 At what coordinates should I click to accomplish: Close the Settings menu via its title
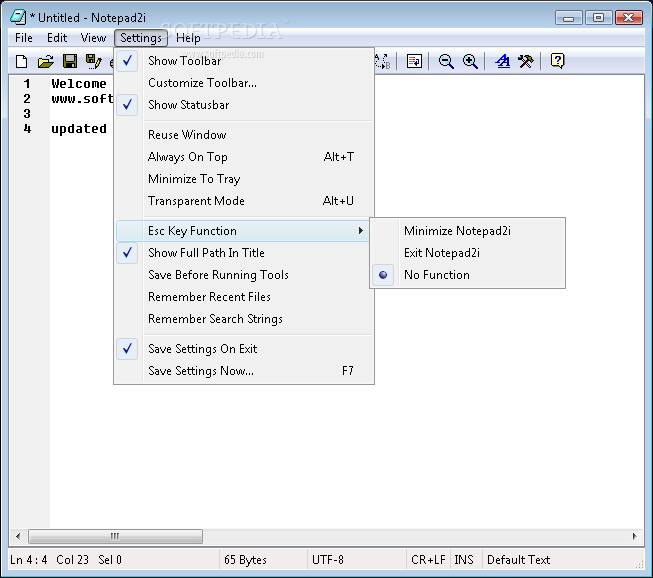141,38
